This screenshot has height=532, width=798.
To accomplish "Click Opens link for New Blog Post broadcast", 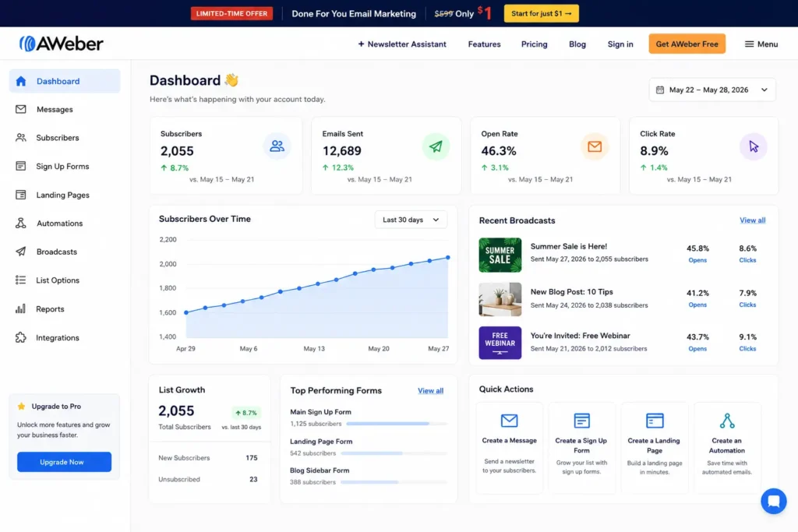I will coord(697,305).
